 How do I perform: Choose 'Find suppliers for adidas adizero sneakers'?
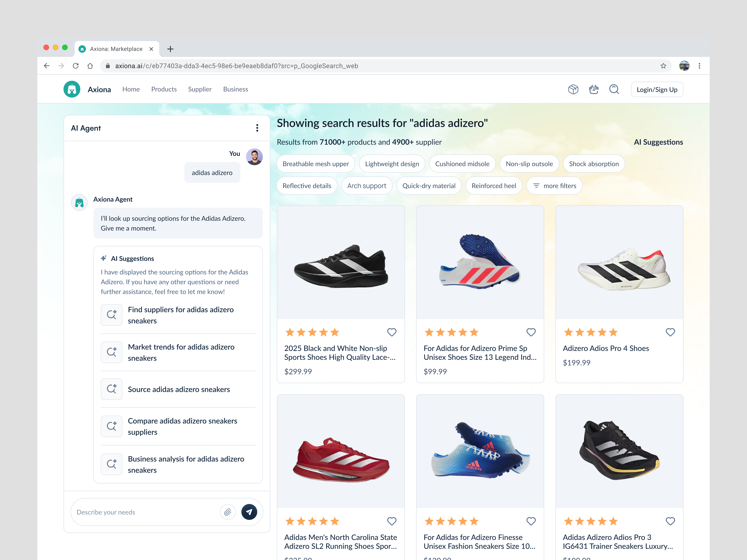coord(181,315)
